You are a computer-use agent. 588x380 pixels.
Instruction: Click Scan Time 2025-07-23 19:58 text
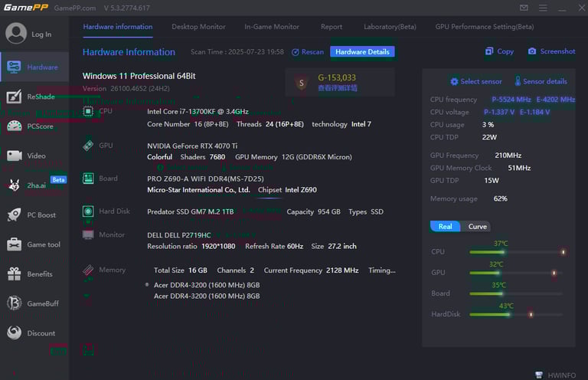click(237, 52)
